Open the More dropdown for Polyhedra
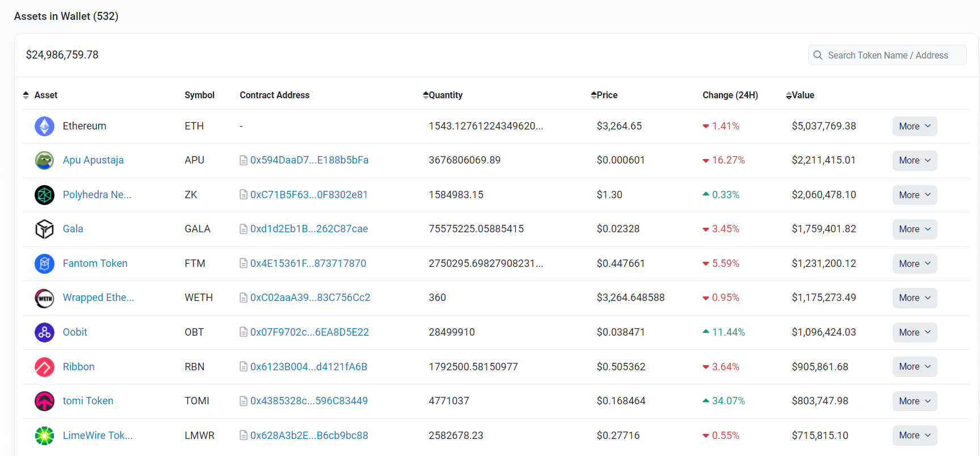 (x=915, y=195)
